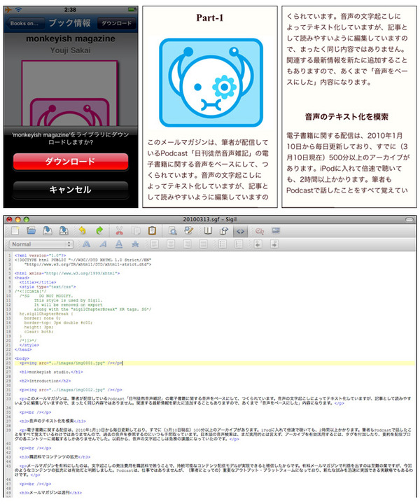Open the Normal paragraph style dropdown
420x504 pixels.
click(41, 244)
